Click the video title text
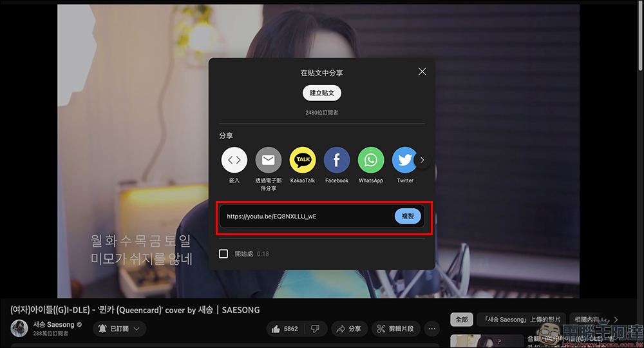 coord(135,310)
